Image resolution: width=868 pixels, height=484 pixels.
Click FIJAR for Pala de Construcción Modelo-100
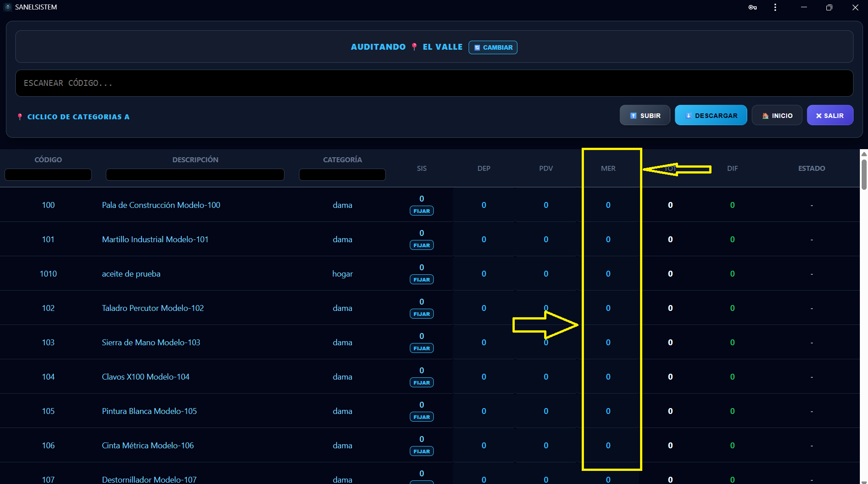pos(422,211)
